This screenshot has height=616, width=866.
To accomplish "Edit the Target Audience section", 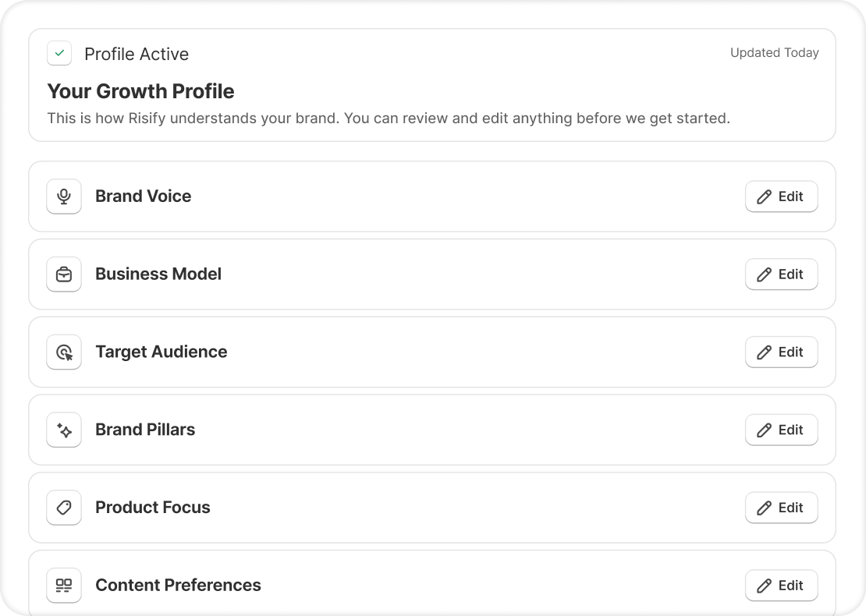I will (781, 352).
